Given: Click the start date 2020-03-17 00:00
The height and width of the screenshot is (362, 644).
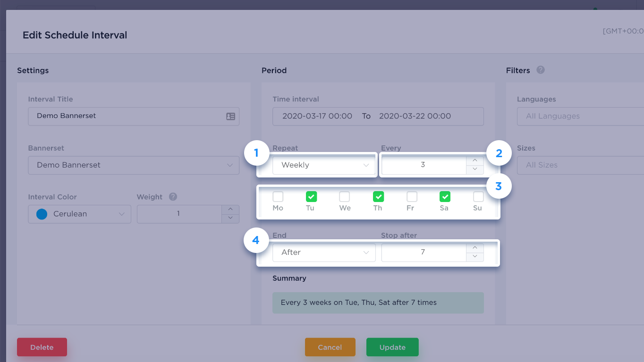Looking at the screenshot, I should pyautogui.click(x=317, y=116).
